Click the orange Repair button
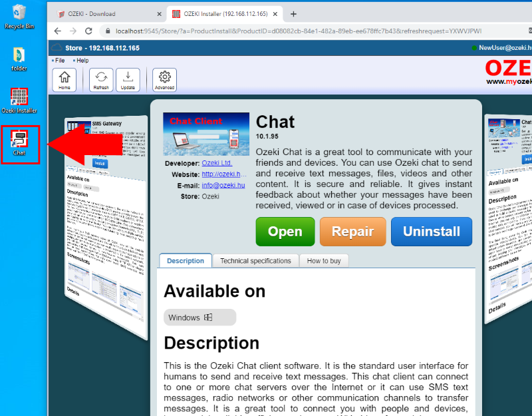 pyautogui.click(x=353, y=232)
